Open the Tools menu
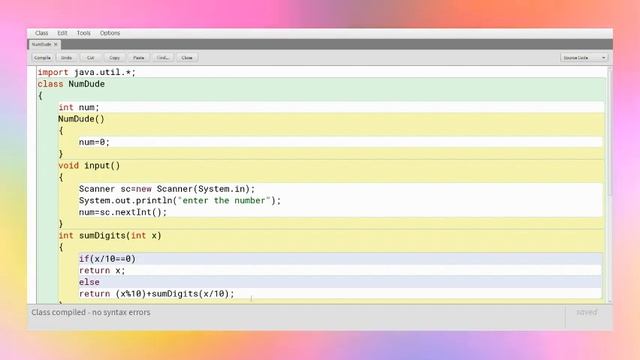The width and height of the screenshot is (640, 360). pos(84,33)
